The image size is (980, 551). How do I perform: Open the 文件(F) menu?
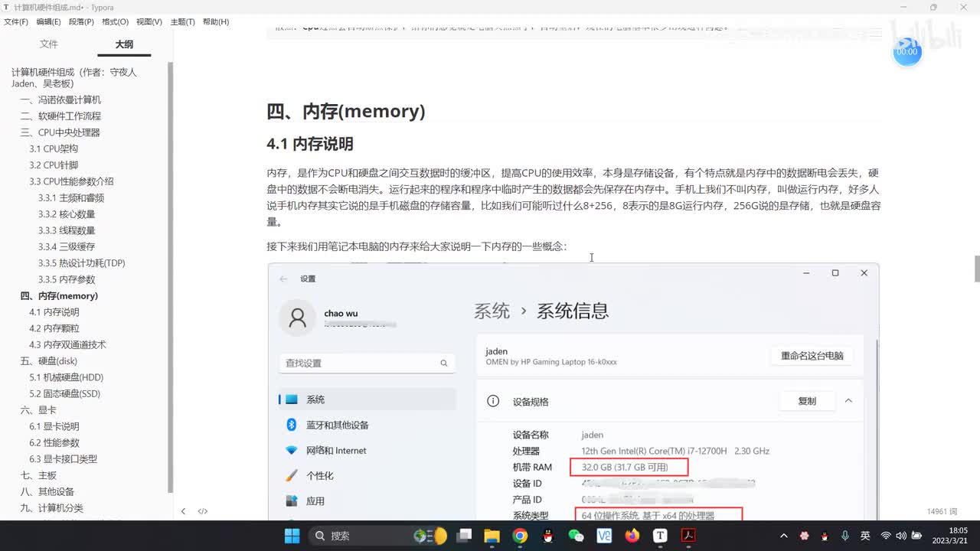pos(16,21)
